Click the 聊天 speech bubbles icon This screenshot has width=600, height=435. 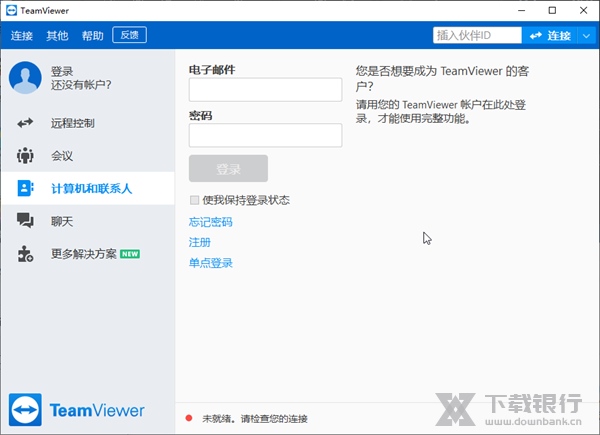click(x=25, y=221)
